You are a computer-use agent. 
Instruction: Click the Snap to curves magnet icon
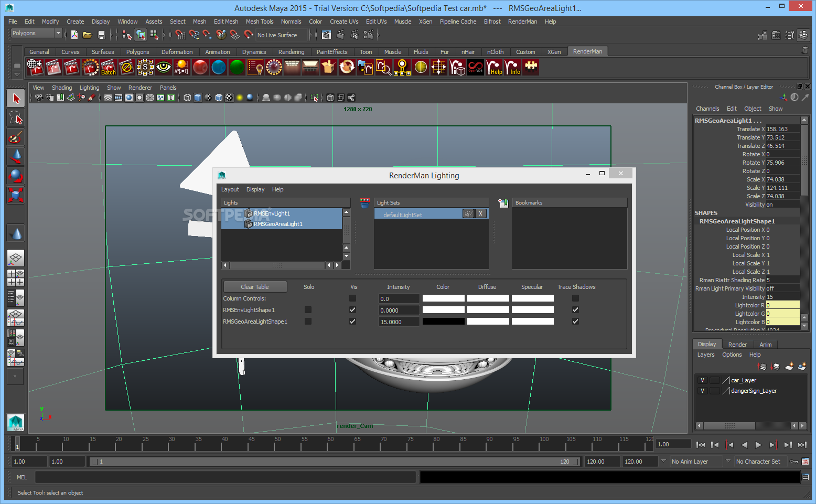click(x=194, y=35)
